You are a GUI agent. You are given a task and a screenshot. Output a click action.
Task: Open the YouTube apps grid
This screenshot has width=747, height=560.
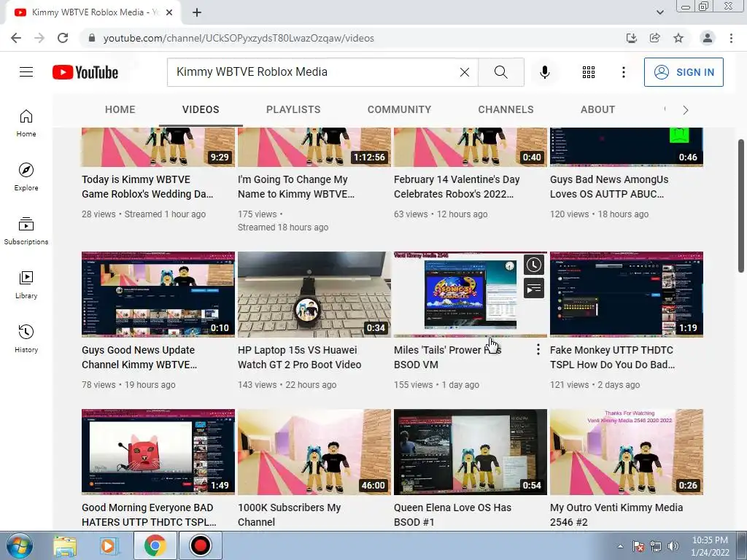click(589, 72)
